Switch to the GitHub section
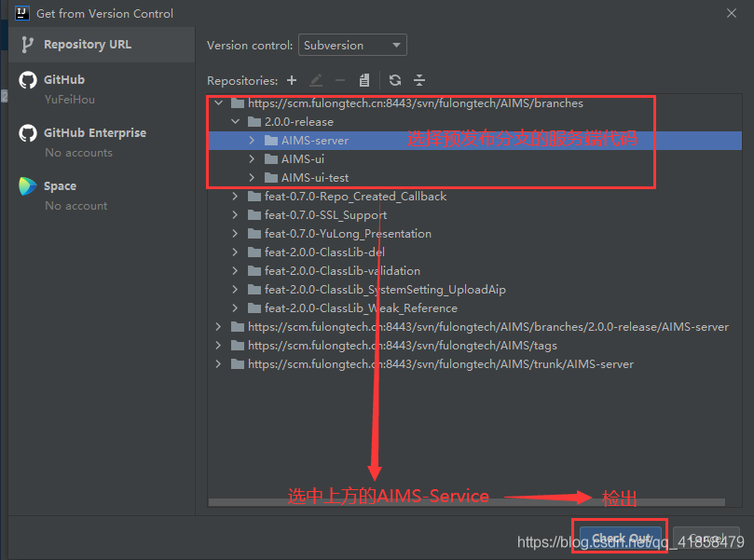 point(102,89)
